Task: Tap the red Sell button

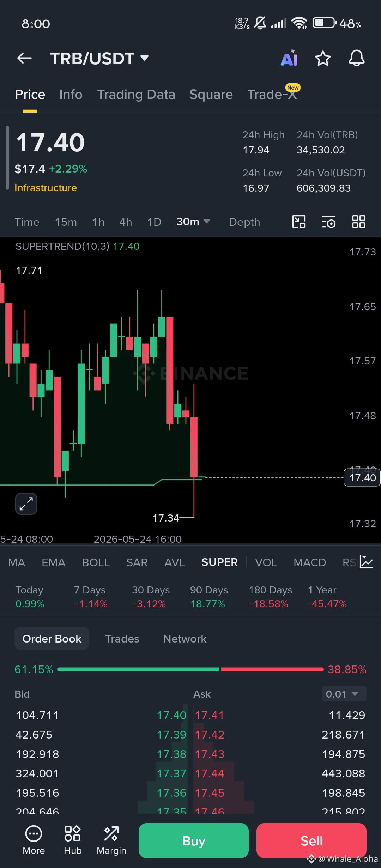Action: (312, 841)
